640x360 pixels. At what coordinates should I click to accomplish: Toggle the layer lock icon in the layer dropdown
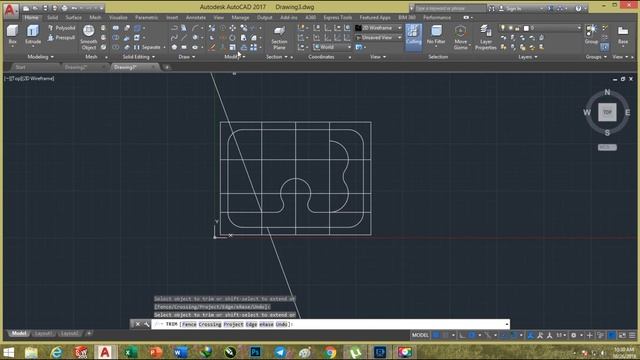click(517, 28)
